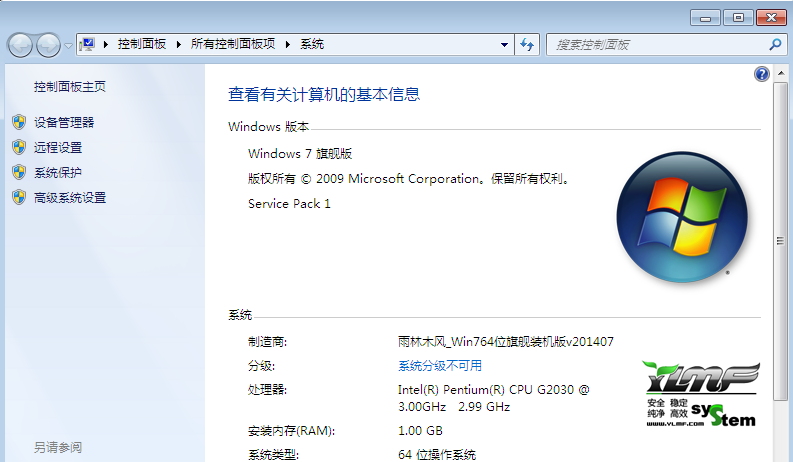Click the 系统分级不可用 link
This screenshot has height=462, width=793.
coord(440,366)
